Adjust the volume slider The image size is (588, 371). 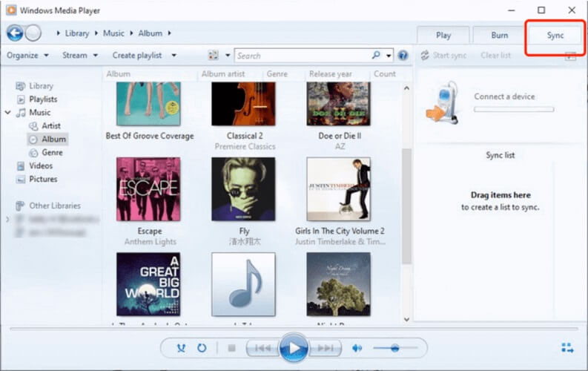(x=394, y=347)
